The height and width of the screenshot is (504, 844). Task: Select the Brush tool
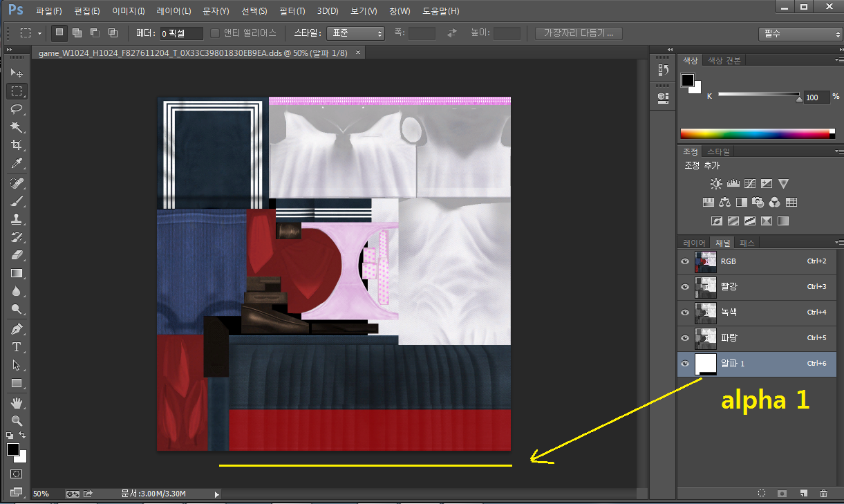[17, 201]
